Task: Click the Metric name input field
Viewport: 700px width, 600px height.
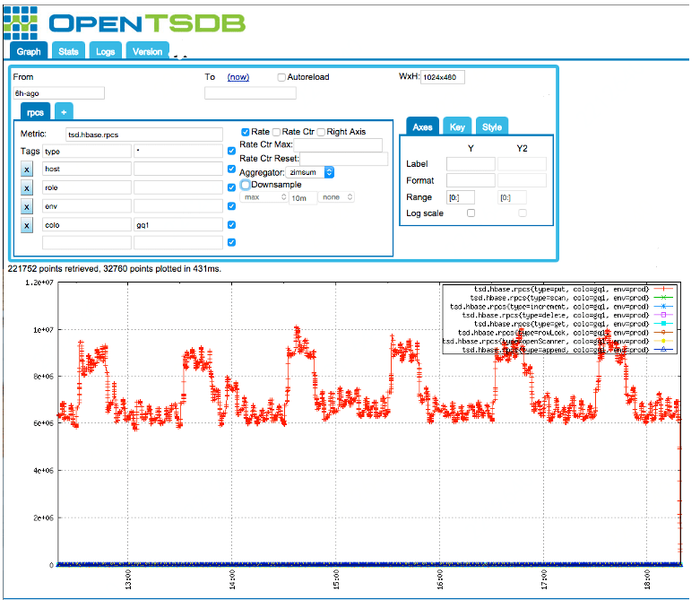Action: pos(143,134)
